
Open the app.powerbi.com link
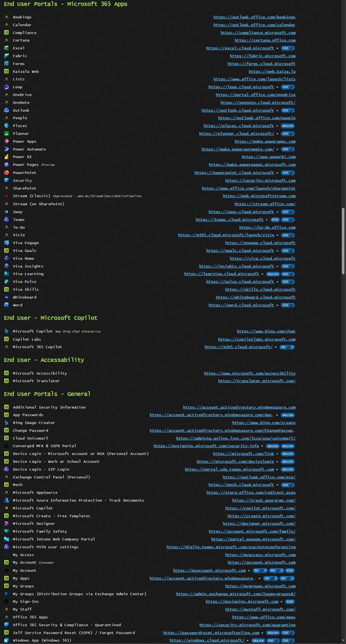point(268,157)
